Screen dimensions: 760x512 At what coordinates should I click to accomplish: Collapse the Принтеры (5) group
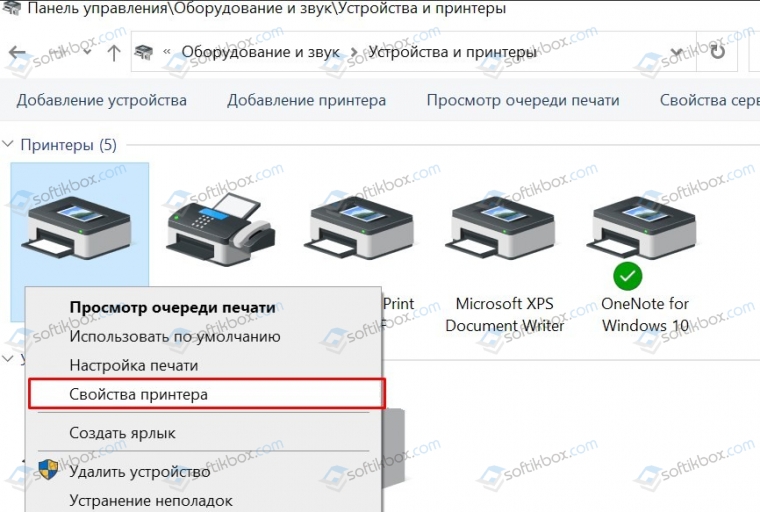tap(8, 144)
